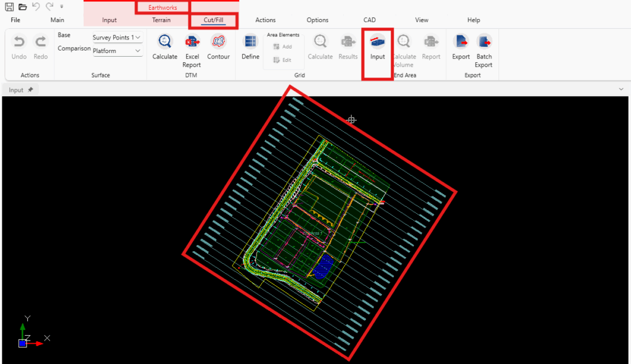Click the Undo button in Actions group

coord(19,47)
